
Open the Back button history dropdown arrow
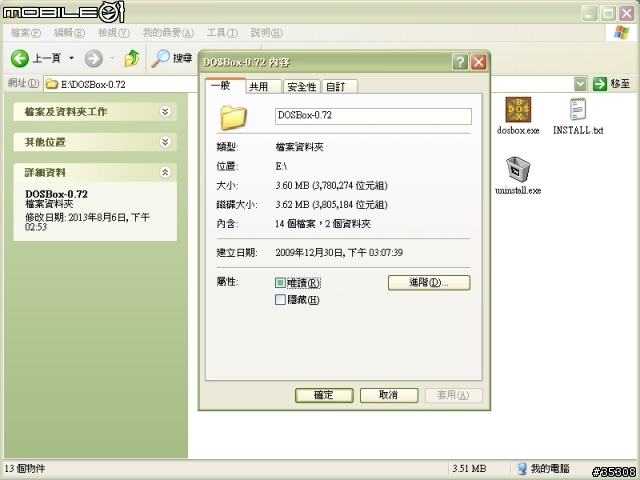tap(71, 58)
